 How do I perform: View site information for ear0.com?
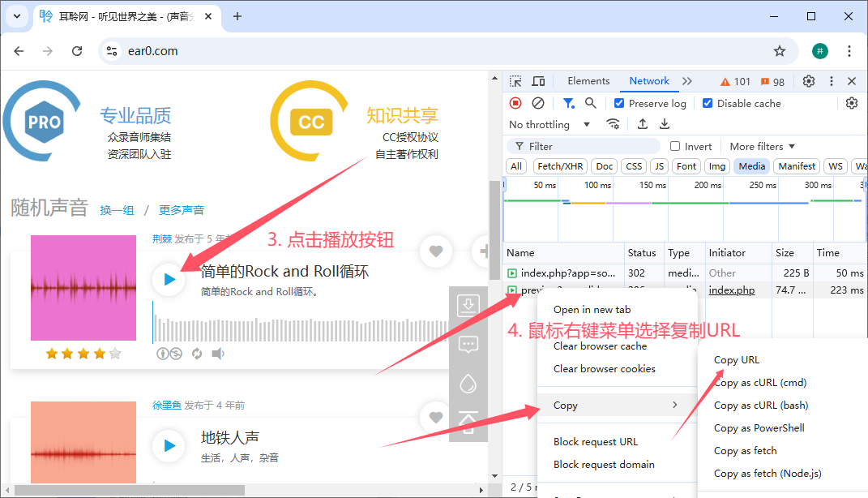(112, 51)
